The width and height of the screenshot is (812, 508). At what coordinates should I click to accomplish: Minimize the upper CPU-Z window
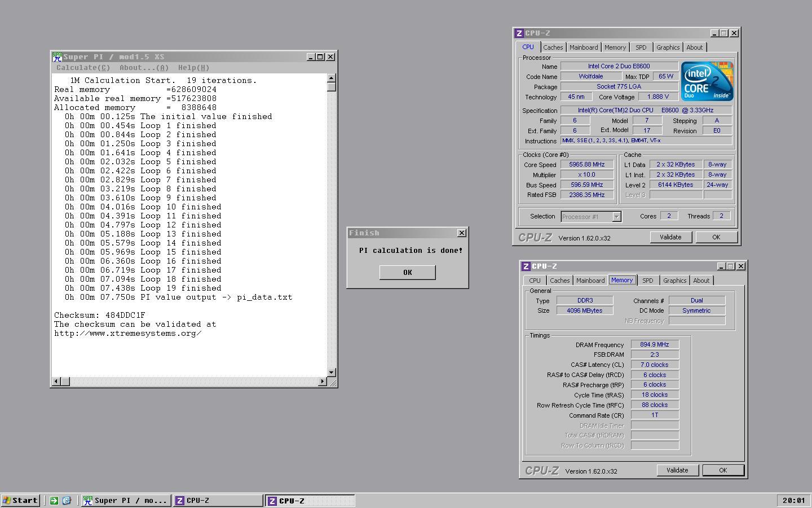point(714,33)
